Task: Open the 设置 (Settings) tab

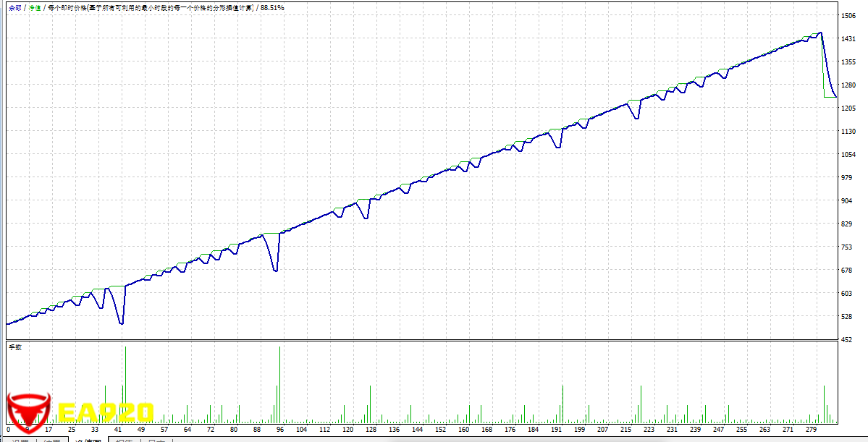Action: (x=20, y=441)
